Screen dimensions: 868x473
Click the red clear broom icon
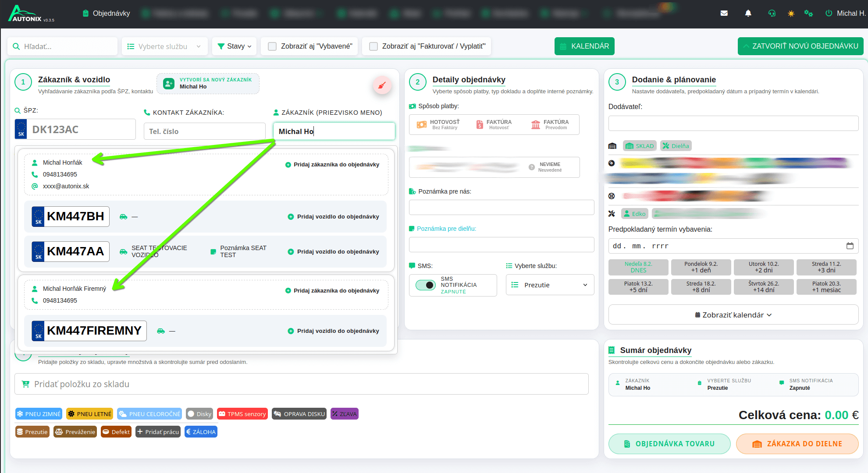tap(382, 85)
